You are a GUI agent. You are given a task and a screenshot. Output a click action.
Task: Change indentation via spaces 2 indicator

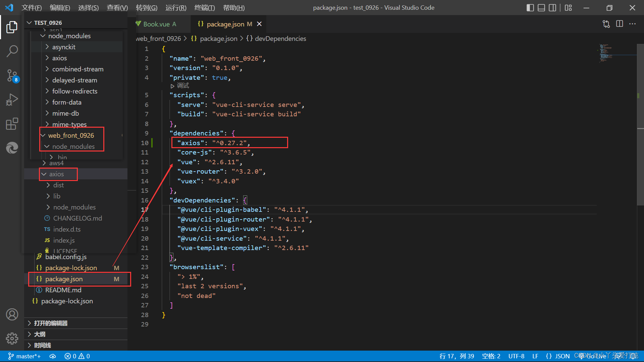click(x=491, y=356)
